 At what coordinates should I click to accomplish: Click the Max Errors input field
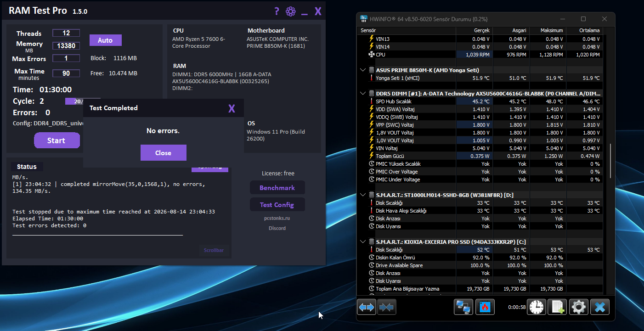pos(66,58)
